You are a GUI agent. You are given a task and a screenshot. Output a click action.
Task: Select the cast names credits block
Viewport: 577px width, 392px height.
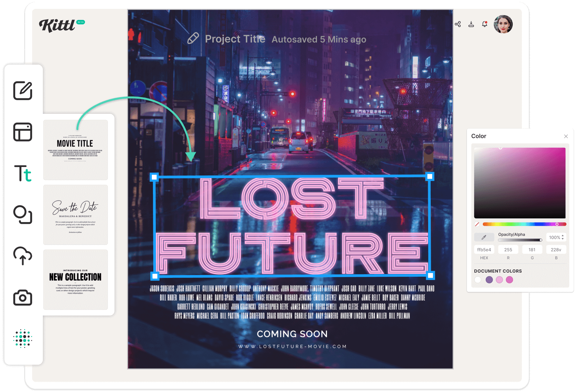[292, 302]
